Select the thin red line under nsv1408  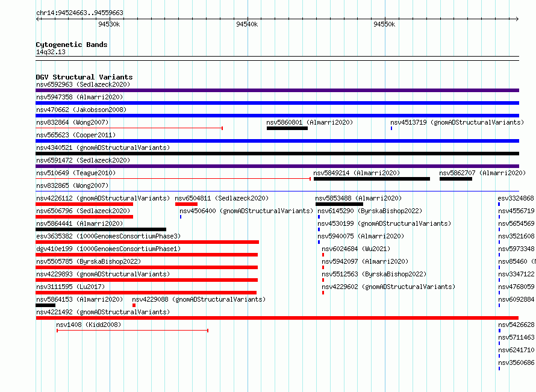click(x=132, y=331)
